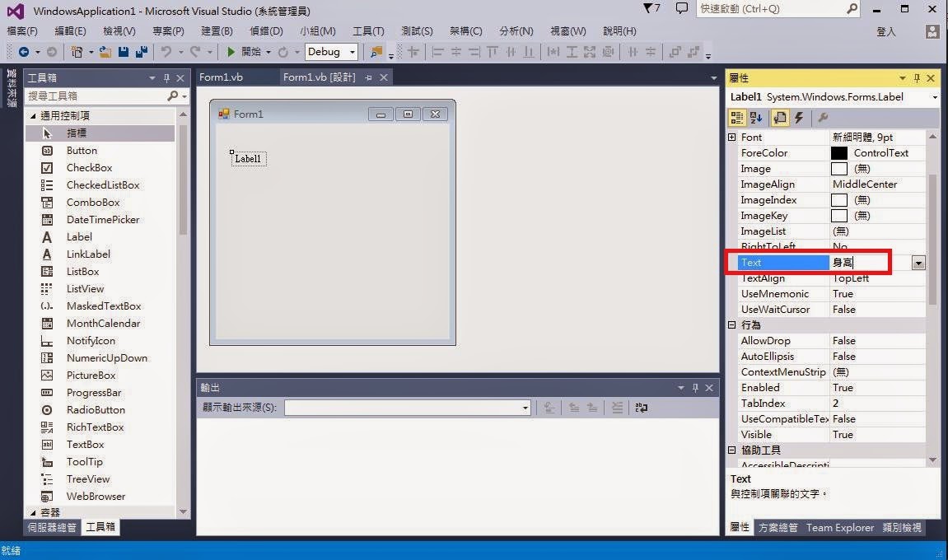Collapse the 行為 category in Properties

point(731,325)
